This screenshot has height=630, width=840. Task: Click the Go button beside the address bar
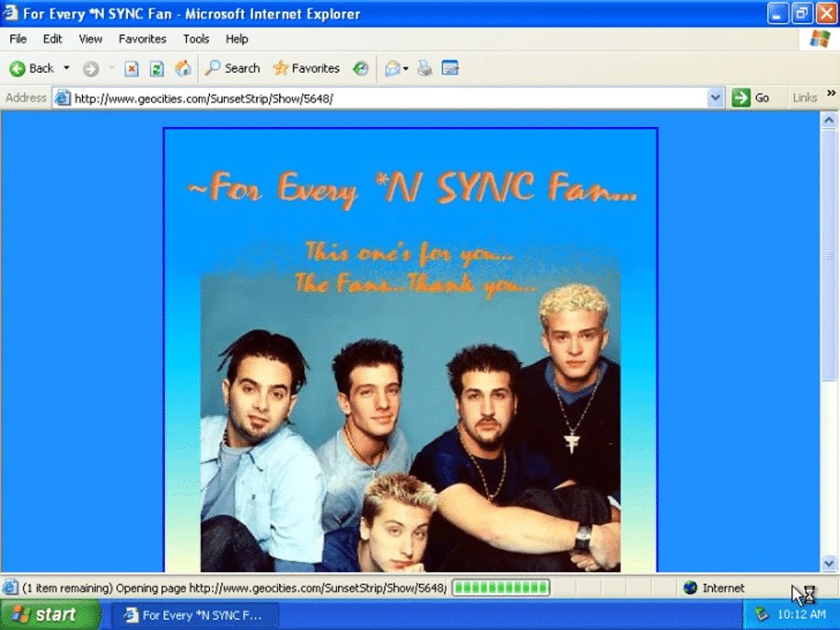[x=752, y=98]
